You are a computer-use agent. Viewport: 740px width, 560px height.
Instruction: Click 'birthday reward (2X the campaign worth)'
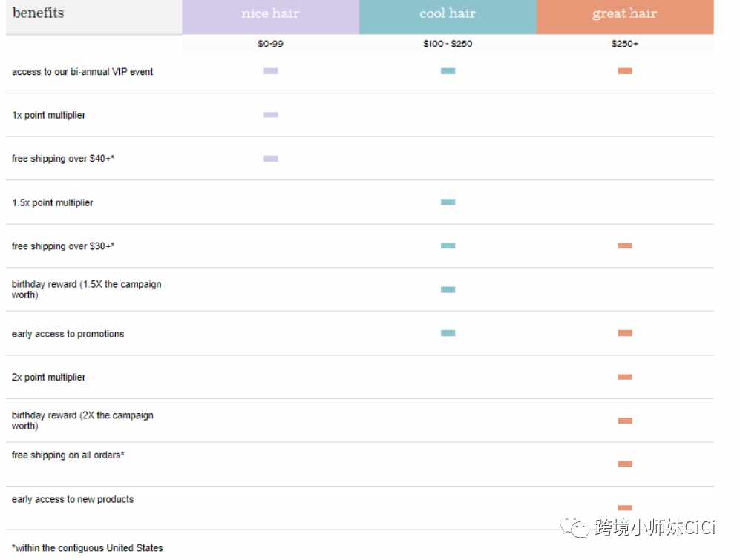(x=82, y=421)
